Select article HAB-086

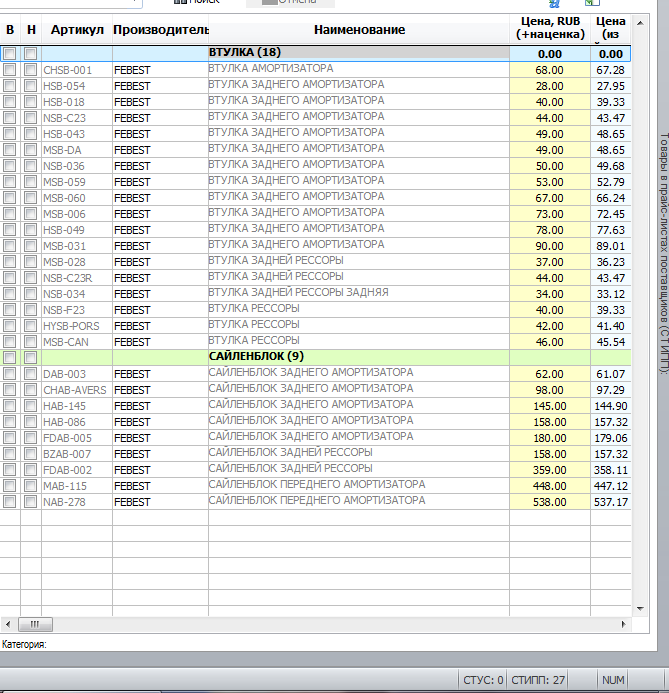point(64,422)
